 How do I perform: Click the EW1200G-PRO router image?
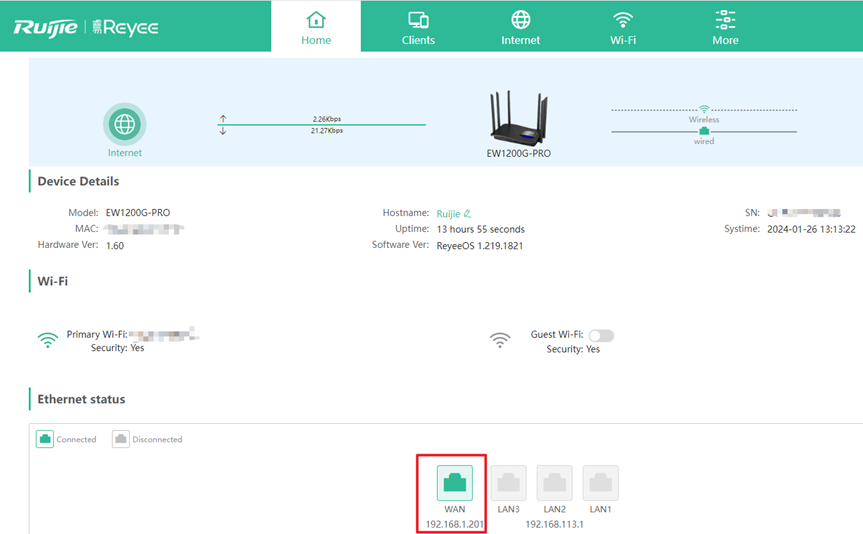[518, 118]
